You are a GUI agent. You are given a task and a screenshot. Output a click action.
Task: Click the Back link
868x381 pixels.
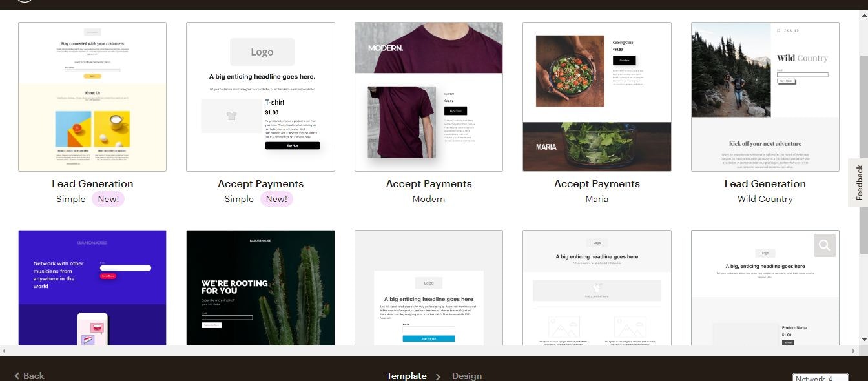pyautogui.click(x=29, y=376)
